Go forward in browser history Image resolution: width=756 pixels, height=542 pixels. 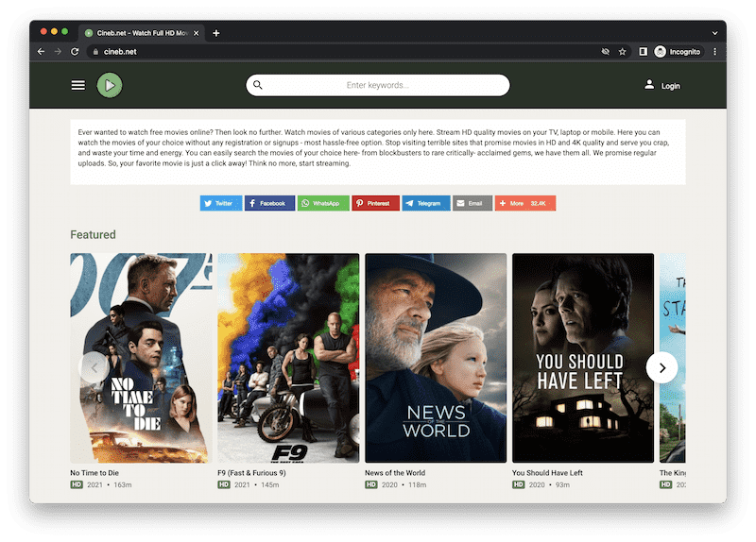click(58, 52)
